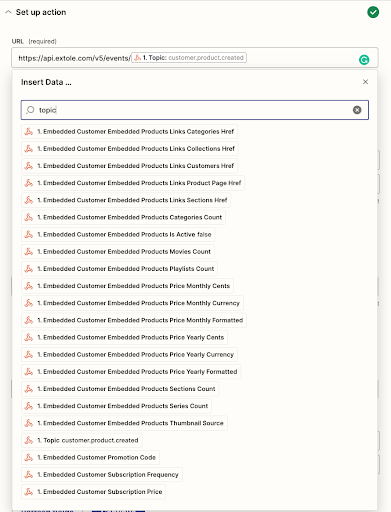391x512 pixels.
Task: Insert Embedded Customer Subscription Price
Action: click(93, 492)
